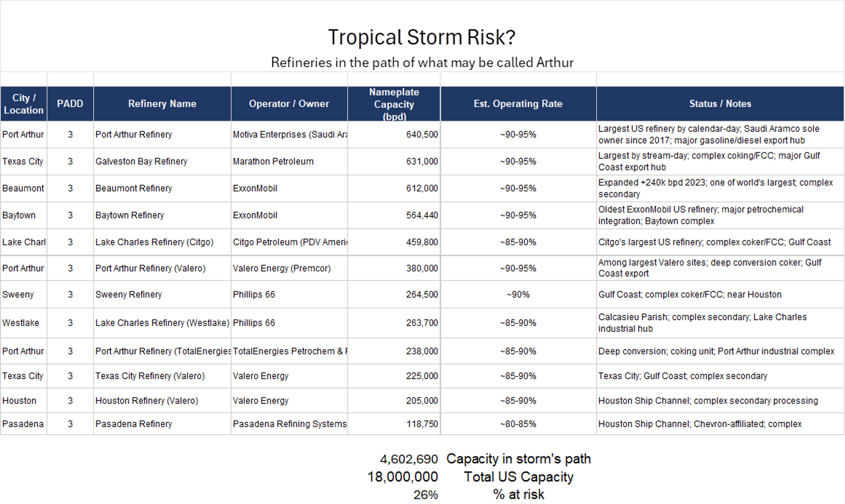This screenshot has height=504, width=845.
Task: Select the '~80-85%' operating rate cell
Action: (x=518, y=424)
